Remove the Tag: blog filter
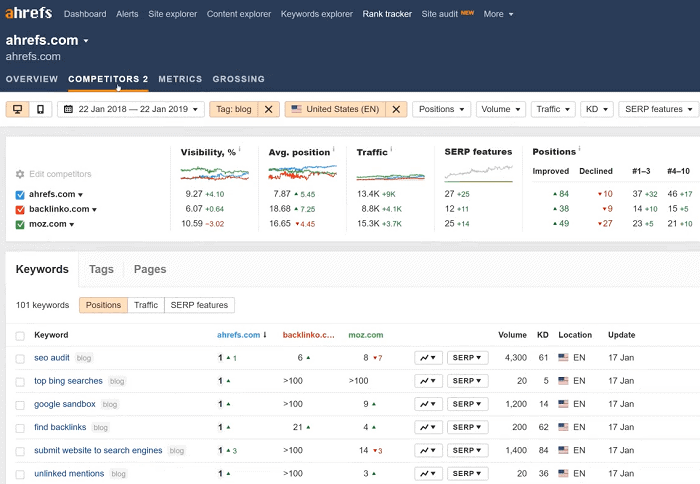This screenshot has height=484, width=700. point(268,109)
